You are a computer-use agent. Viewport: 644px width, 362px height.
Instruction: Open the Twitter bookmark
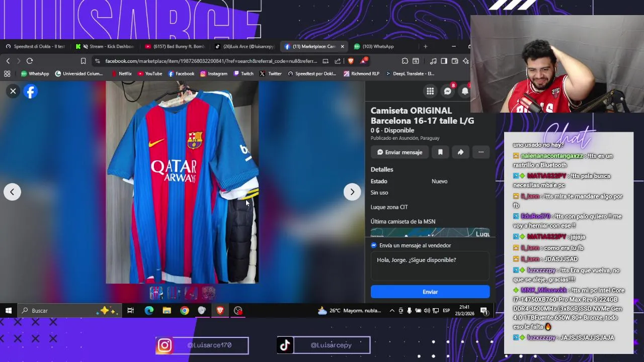271,73
